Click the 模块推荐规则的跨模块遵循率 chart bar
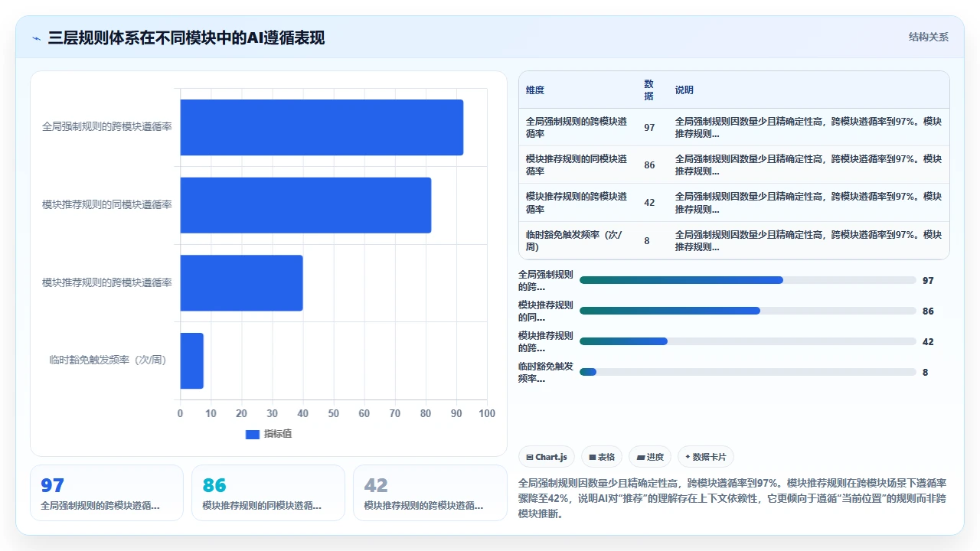The width and height of the screenshot is (980, 551). pyautogui.click(x=241, y=282)
